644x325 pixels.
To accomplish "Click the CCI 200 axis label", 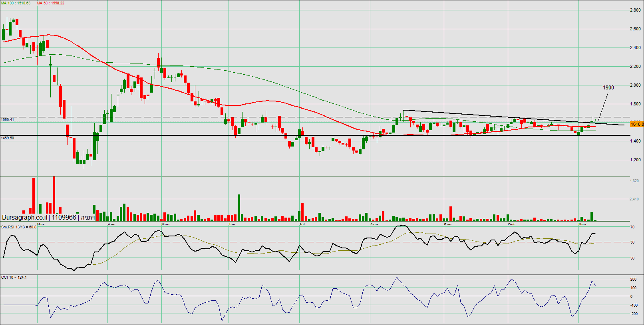I will (633, 279).
